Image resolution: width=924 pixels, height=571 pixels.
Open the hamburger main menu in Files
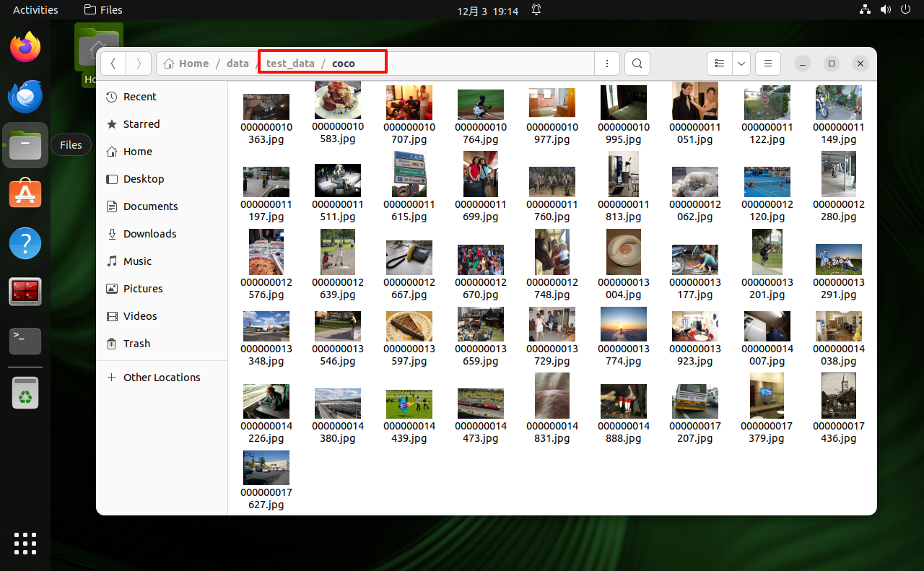click(768, 64)
